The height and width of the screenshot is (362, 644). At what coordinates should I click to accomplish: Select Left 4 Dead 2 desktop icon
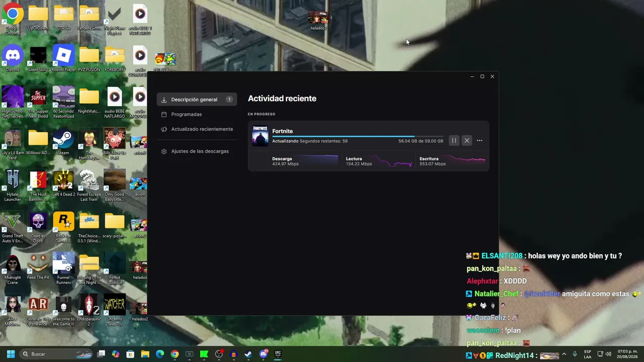pos(63,184)
